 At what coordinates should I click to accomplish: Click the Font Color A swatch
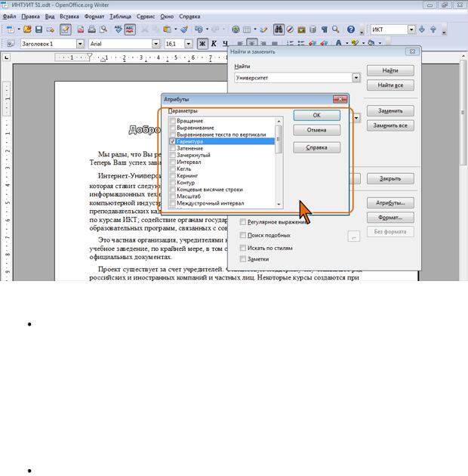coord(339,43)
